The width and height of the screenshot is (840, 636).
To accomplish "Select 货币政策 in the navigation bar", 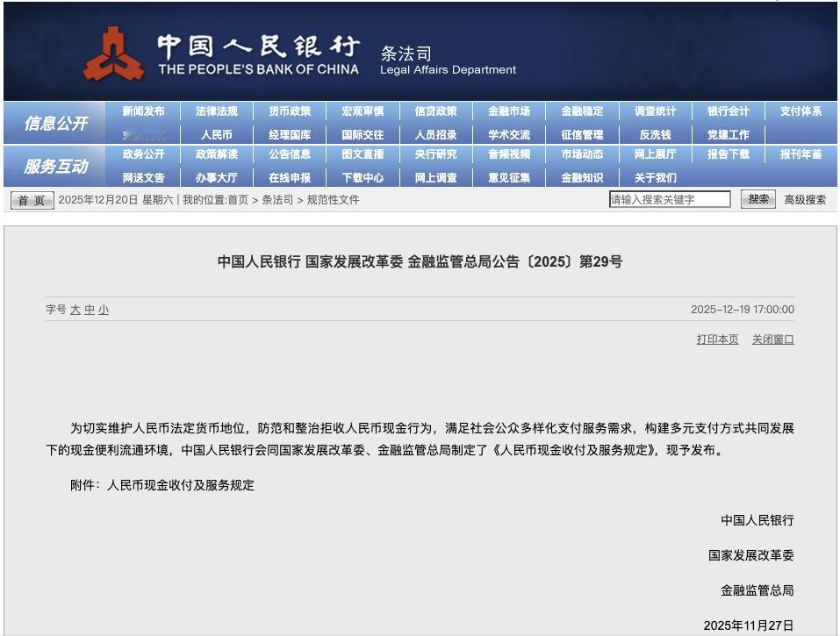I will pyautogui.click(x=291, y=111).
